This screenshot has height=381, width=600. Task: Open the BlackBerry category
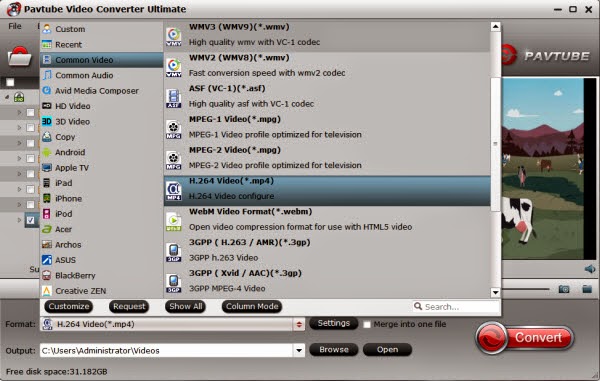101,275
